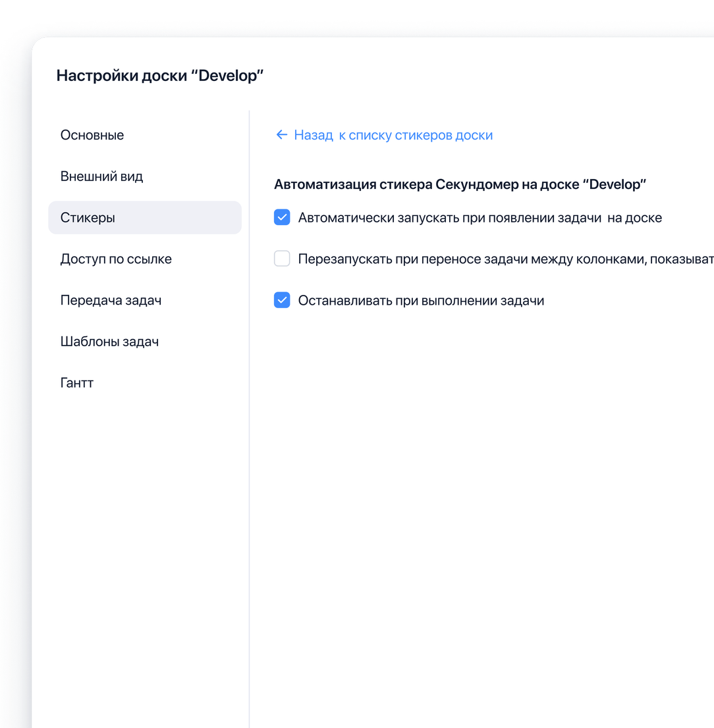Open the Основные settings section

coord(92,135)
